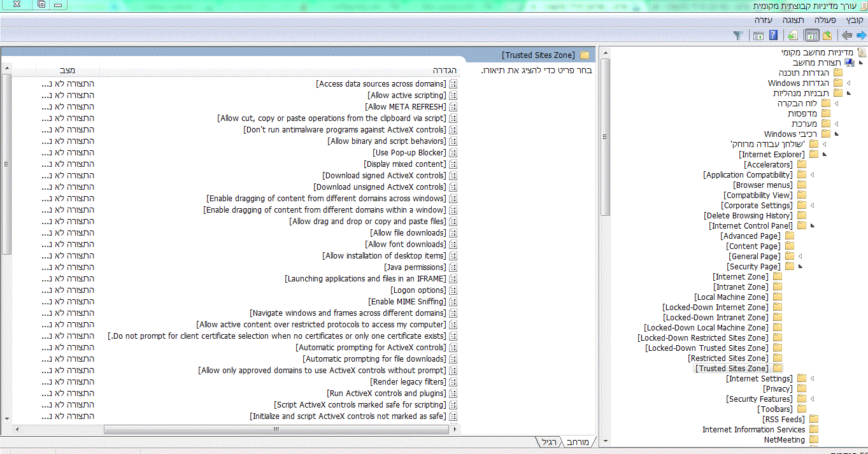Click the policy icon beside Allow active scripting
The height and width of the screenshot is (454, 868).
pos(453,96)
